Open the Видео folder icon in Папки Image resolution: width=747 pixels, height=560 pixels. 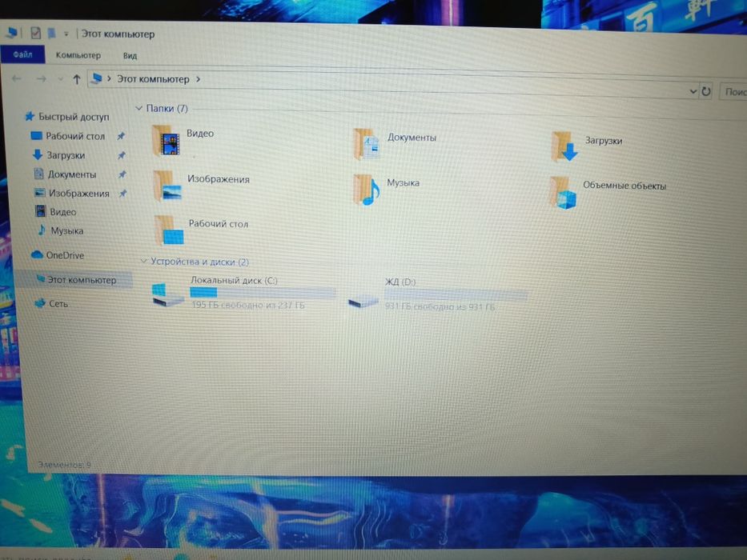(x=166, y=141)
